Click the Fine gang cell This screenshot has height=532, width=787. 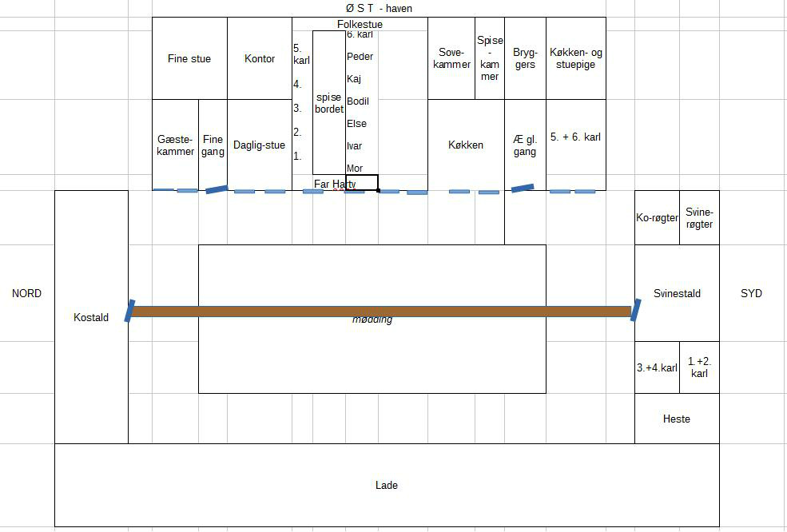pos(213,145)
